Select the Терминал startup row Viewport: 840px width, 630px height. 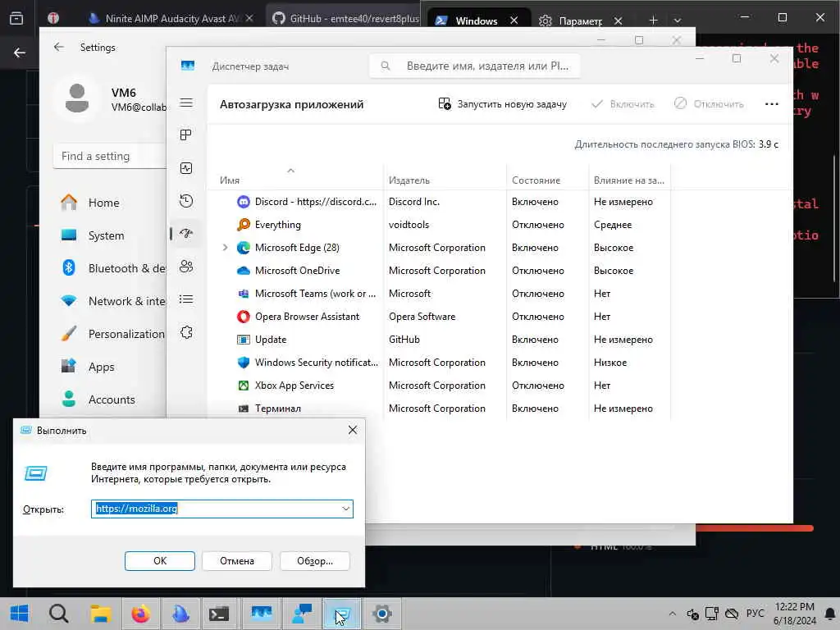pos(441,409)
